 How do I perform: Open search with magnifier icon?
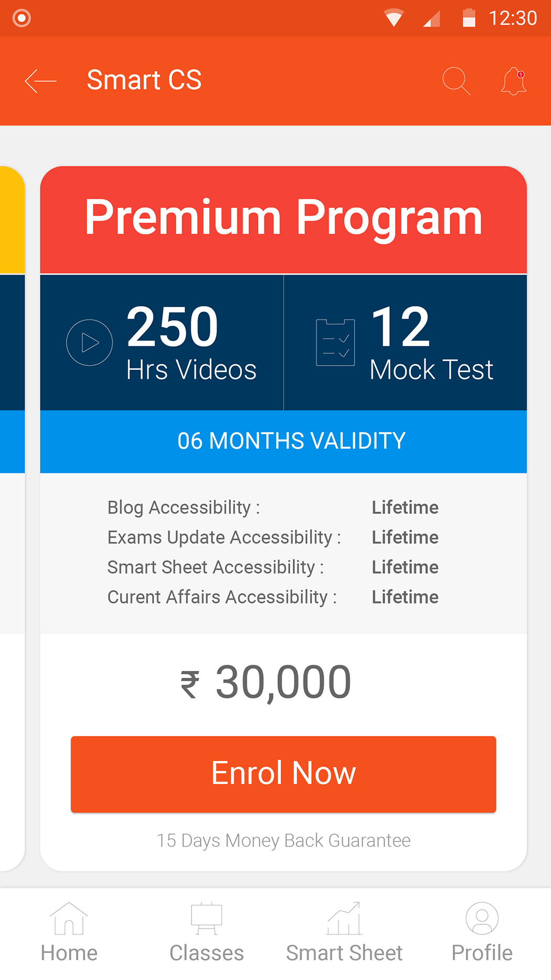tap(455, 81)
